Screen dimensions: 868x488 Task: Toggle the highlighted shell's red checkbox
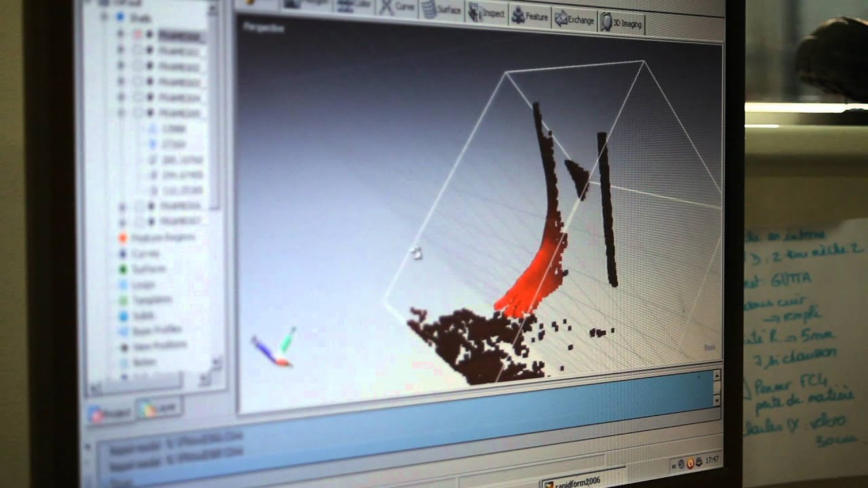[137, 33]
